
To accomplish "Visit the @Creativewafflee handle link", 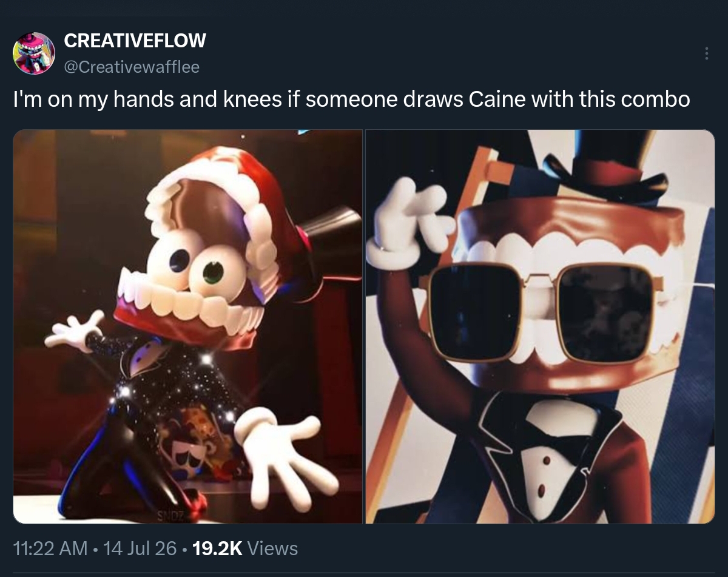I will tap(132, 67).
